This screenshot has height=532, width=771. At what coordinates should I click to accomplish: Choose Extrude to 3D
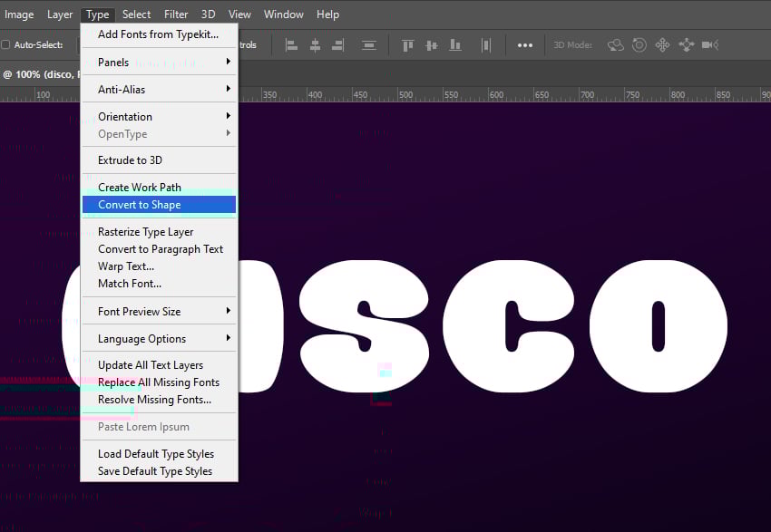(159, 160)
